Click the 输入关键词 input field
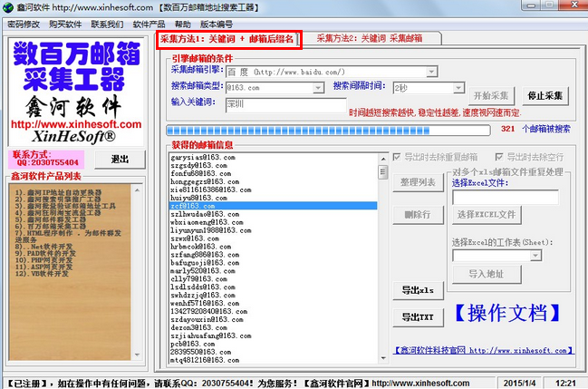588x389 pixels. tap(285, 105)
